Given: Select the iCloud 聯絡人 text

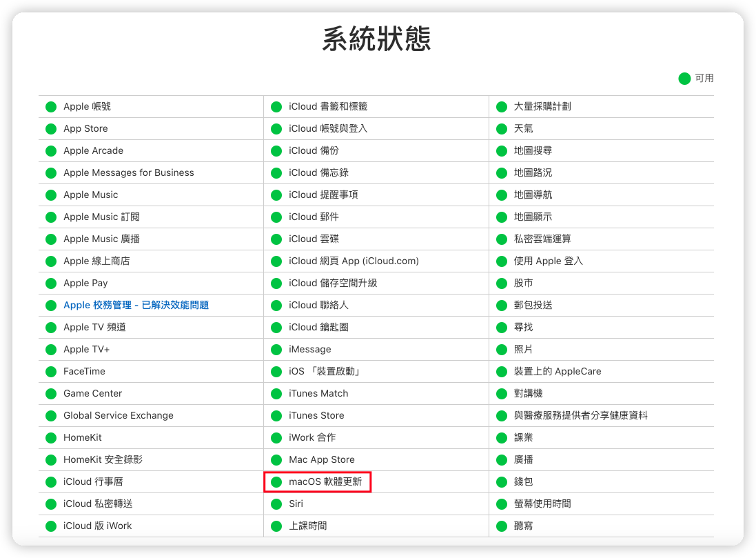Looking at the screenshot, I should 318,305.
